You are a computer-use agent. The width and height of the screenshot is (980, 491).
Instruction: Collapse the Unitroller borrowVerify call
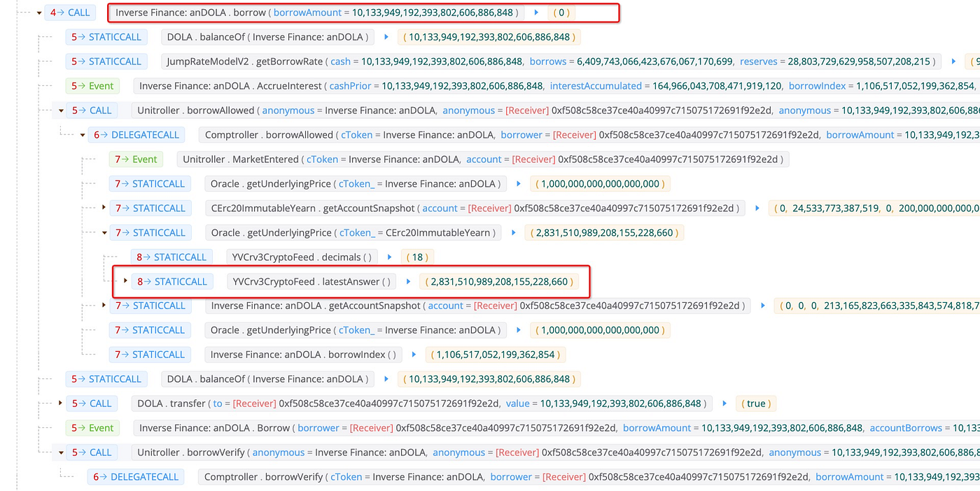(x=61, y=453)
